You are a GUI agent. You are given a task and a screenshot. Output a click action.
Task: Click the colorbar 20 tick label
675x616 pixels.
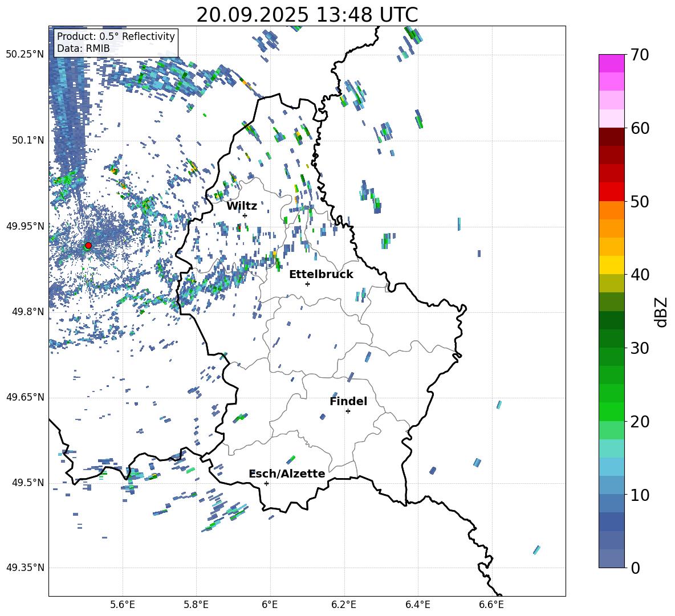pyautogui.click(x=640, y=421)
